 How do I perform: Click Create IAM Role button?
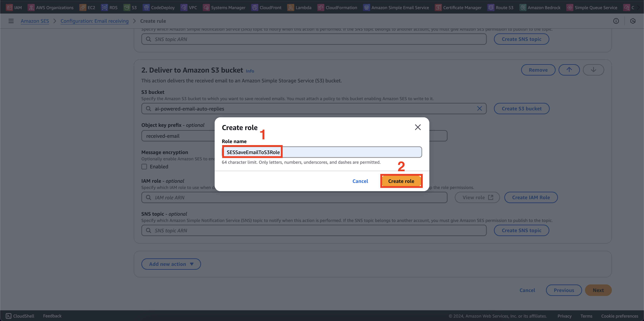click(531, 197)
